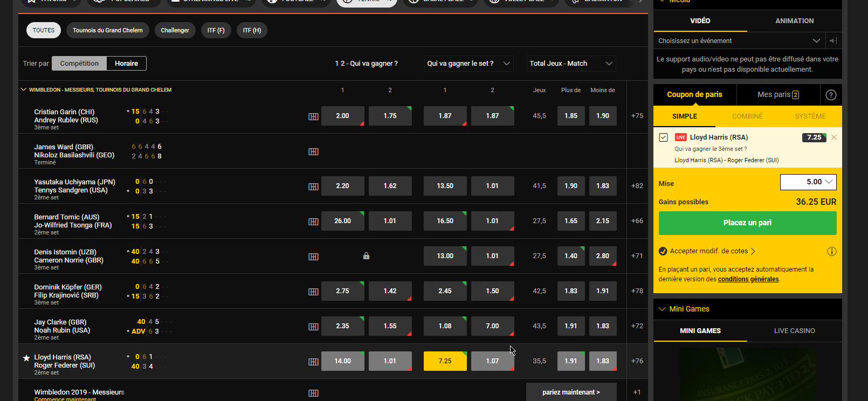This screenshot has width=868, height=401.
Task: Open scoreboard icon for Istomin vs Norrie
Action: [x=313, y=257]
